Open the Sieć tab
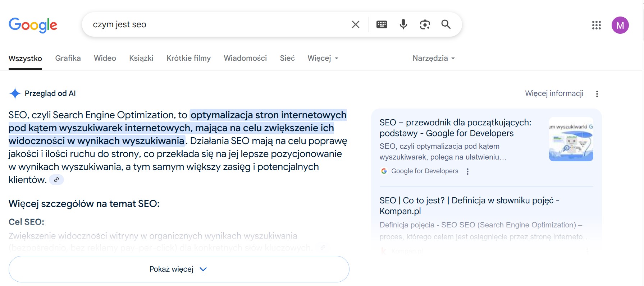This screenshot has height=286, width=644. (287, 58)
